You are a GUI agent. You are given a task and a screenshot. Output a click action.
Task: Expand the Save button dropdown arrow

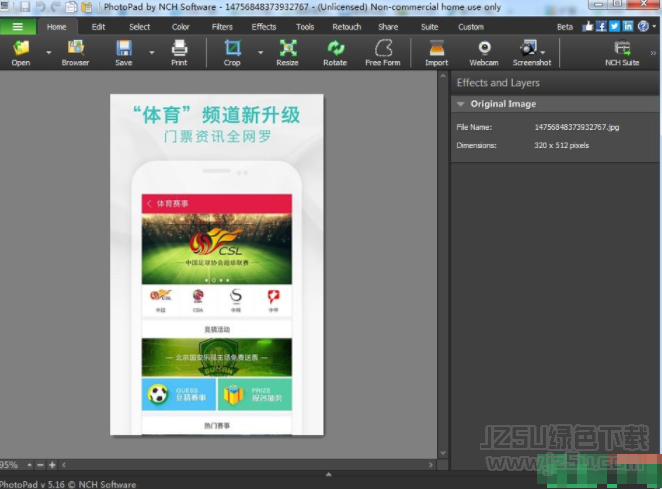coord(152,52)
